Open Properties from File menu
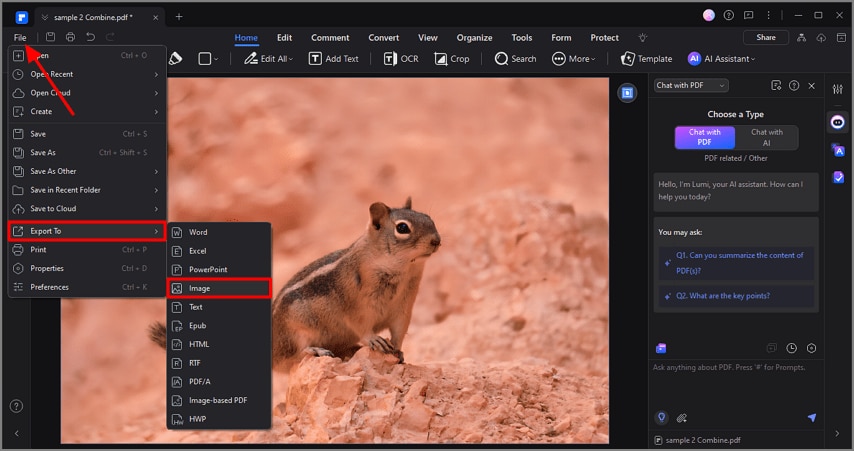Viewport: 854px width, 451px height. coord(87,268)
